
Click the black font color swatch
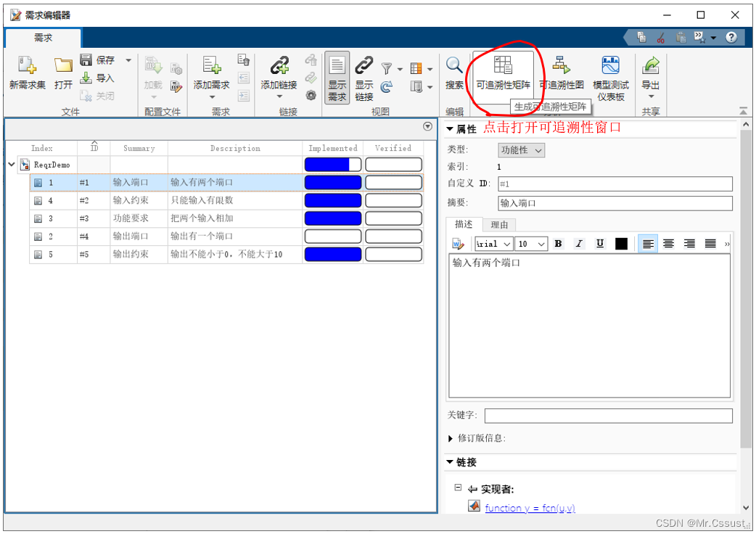(621, 244)
